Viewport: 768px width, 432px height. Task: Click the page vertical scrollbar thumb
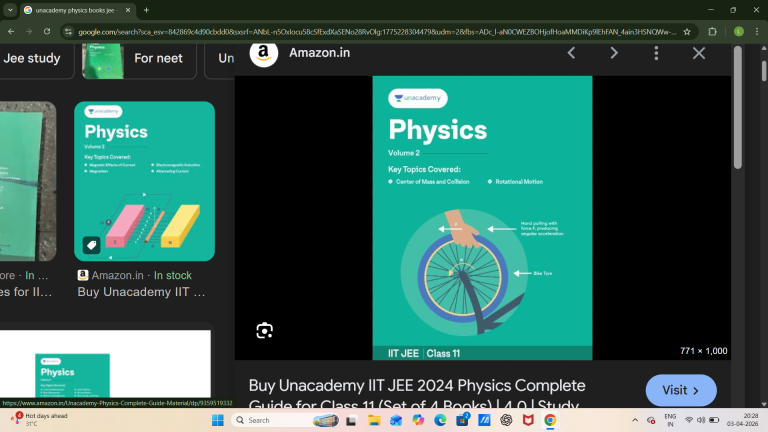764,71
